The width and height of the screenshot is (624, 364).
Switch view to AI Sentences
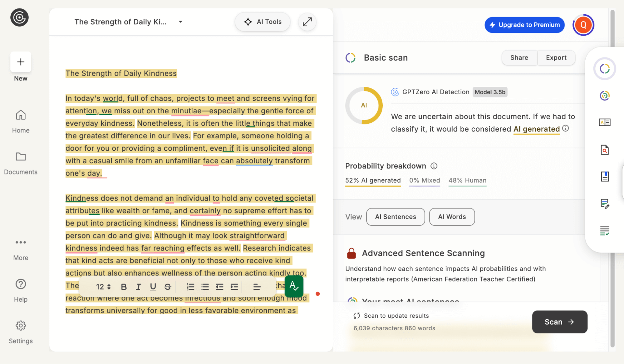[x=396, y=217]
